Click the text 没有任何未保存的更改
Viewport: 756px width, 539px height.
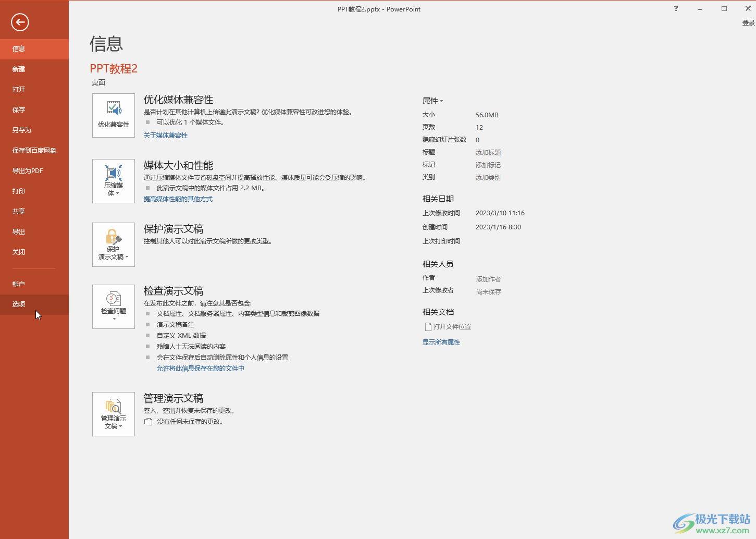[190, 422]
